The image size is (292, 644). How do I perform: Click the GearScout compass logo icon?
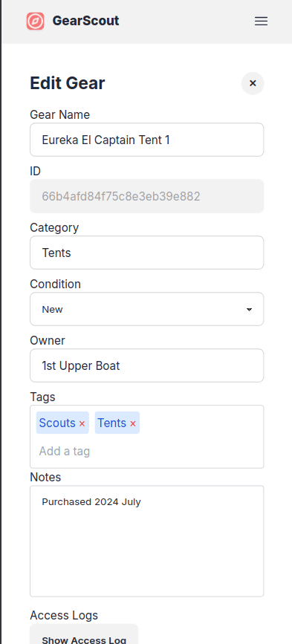pyautogui.click(x=36, y=21)
